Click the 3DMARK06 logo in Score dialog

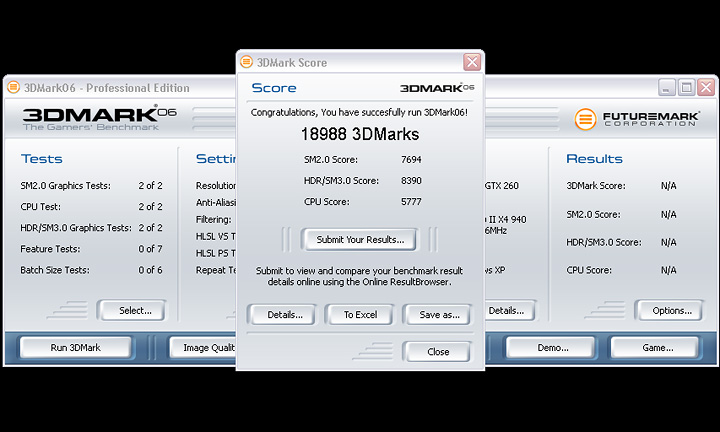tap(437, 88)
